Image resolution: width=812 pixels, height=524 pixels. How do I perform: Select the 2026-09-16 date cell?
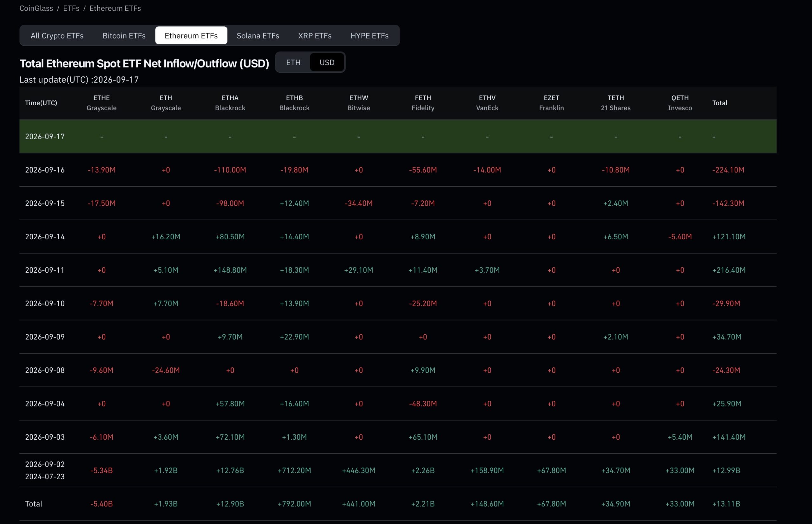pyautogui.click(x=45, y=170)
